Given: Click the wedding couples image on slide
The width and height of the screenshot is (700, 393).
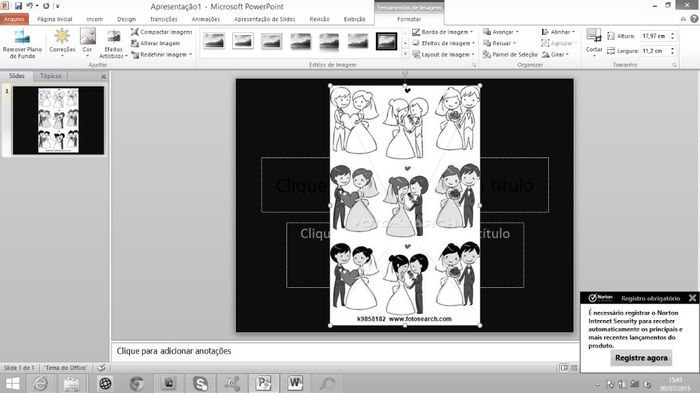Looking at the screenshot, I should pos(405,205).
